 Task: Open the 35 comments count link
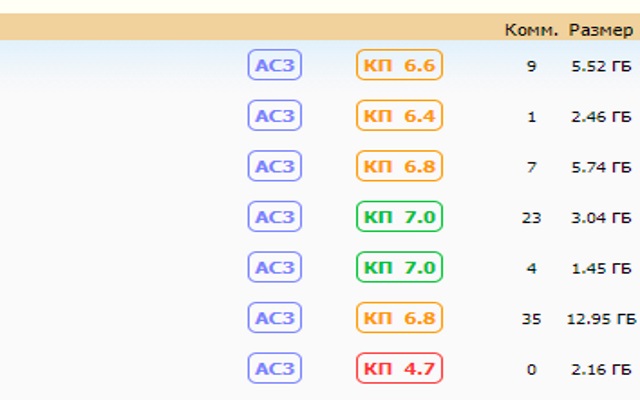(531, 319)
